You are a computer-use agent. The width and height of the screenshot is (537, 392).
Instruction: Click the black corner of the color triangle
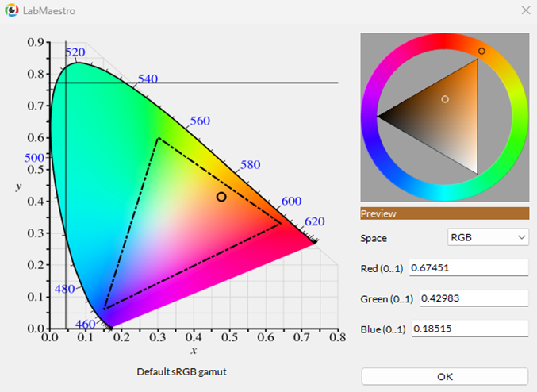coord(380,117)
